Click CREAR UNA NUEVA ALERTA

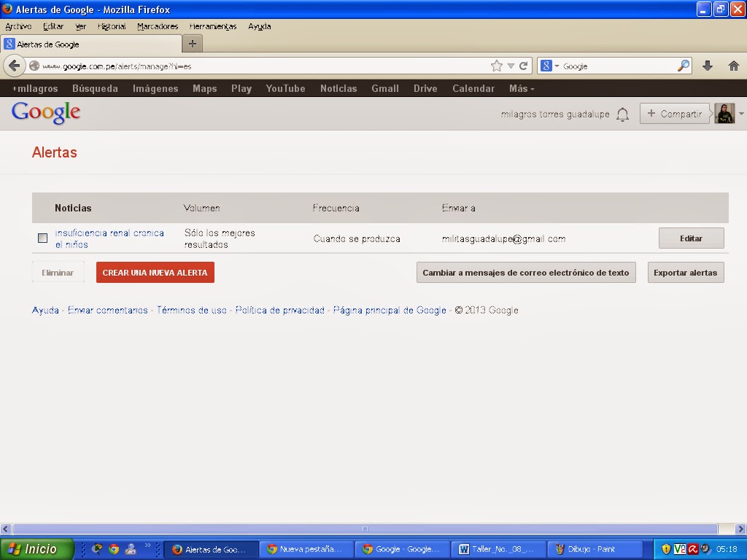[155, 273]
